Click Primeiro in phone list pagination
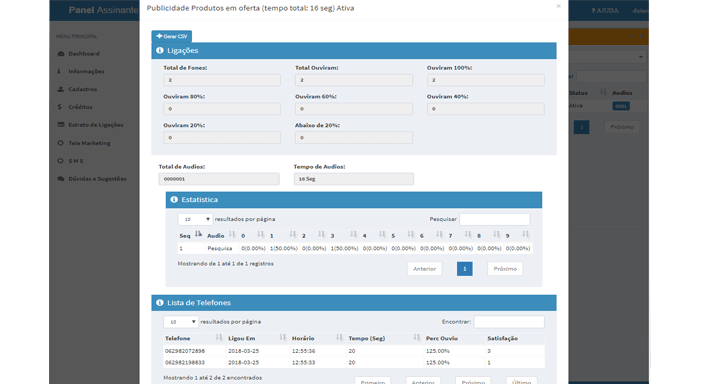Viewport: 709px width, 384px height. pos(373,381)
